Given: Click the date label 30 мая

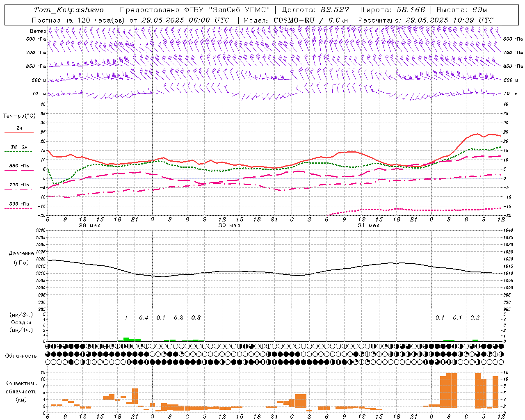Looking at the screenshot, I should coord(229,225).
